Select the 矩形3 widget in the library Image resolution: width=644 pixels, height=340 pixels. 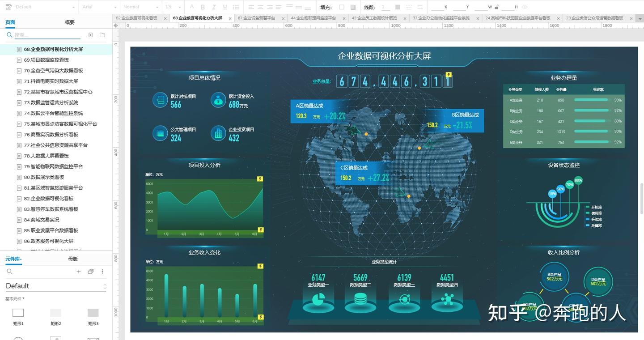[93, 313]
